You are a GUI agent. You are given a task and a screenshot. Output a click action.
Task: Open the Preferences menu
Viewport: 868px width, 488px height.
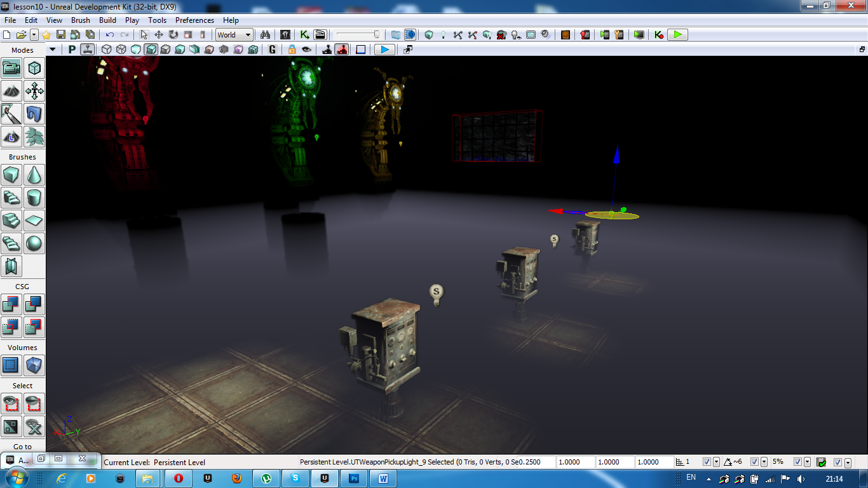[195, 20]
